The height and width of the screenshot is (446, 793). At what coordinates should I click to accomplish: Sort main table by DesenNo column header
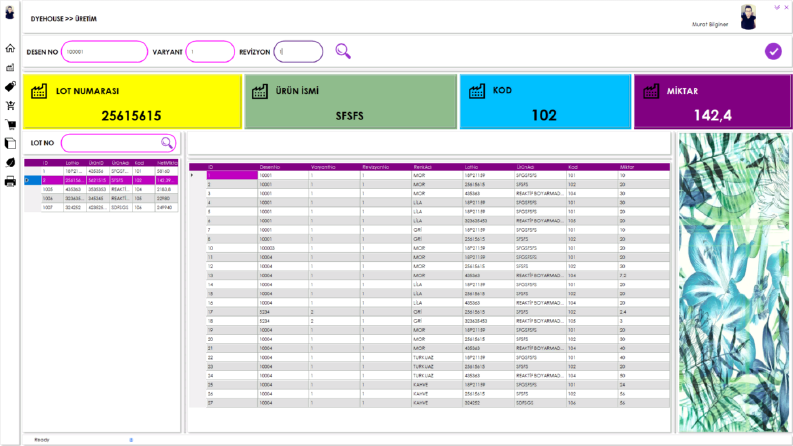point(284,167)
